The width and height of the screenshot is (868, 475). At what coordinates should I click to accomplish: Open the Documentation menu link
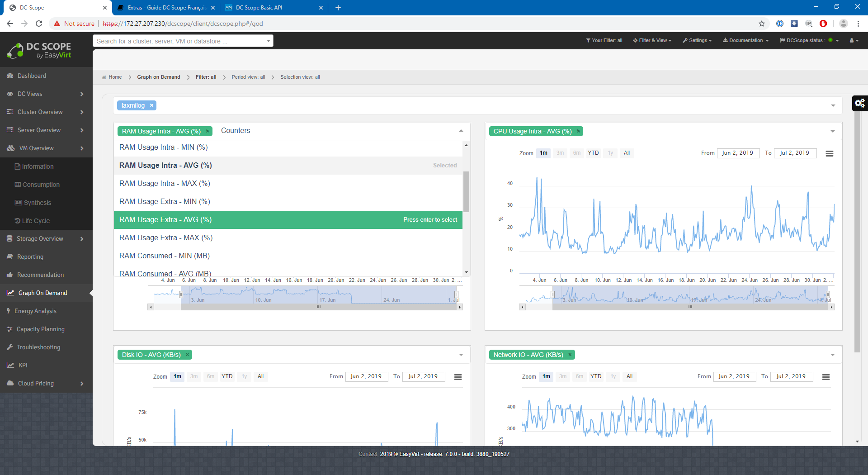745,41
